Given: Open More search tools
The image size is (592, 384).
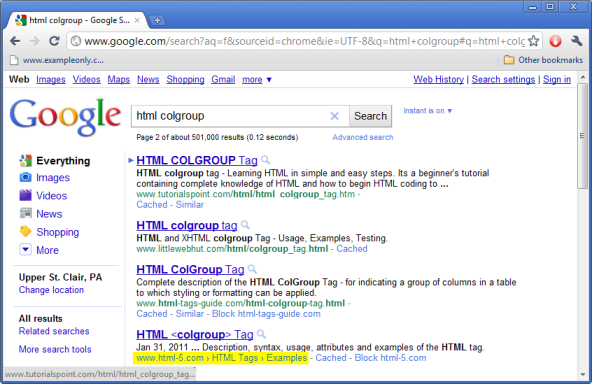Looking at the screenshot, I should click(55, 349).
